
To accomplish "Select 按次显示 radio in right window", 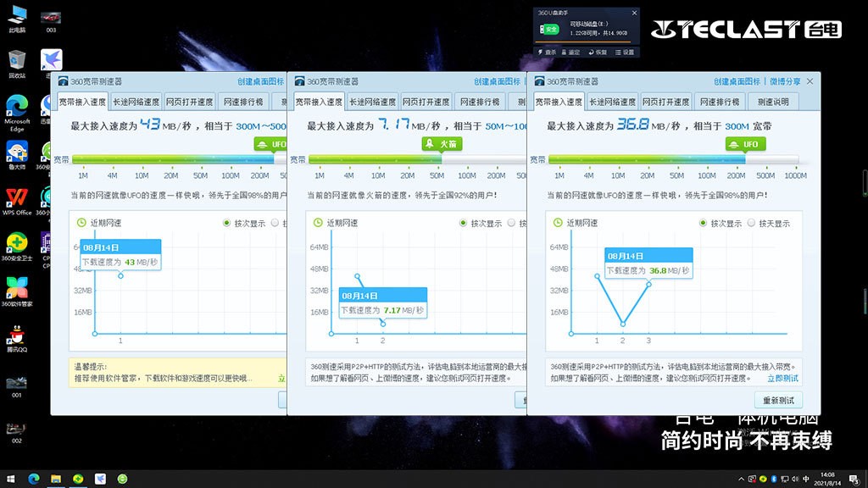I will pyautogui.click(x=703, y=223).
